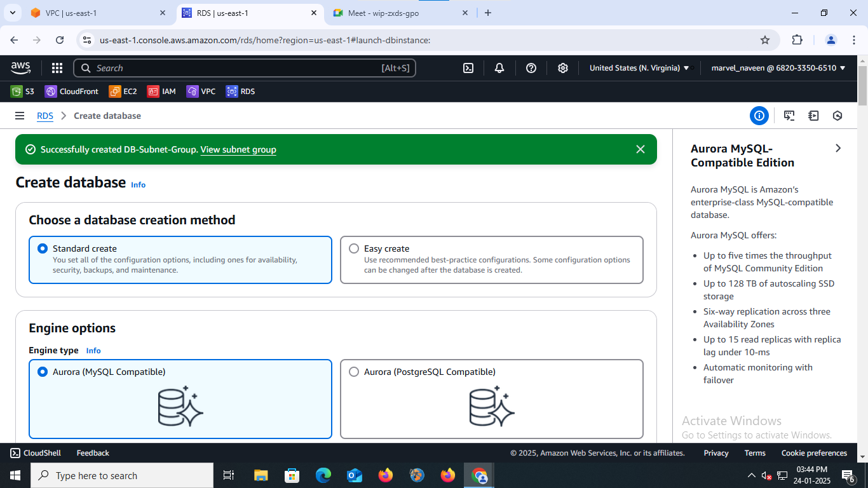
Task: Select the Standard create option
Action: 180,260
